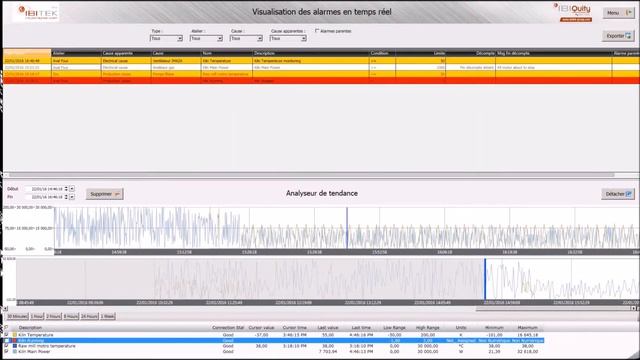Open the Fin date picker dropdown

pyautogui.click(x=72, y=197)
